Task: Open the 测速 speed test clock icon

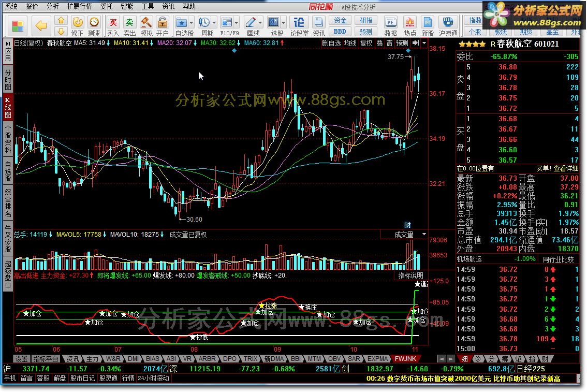Action: 94,26
